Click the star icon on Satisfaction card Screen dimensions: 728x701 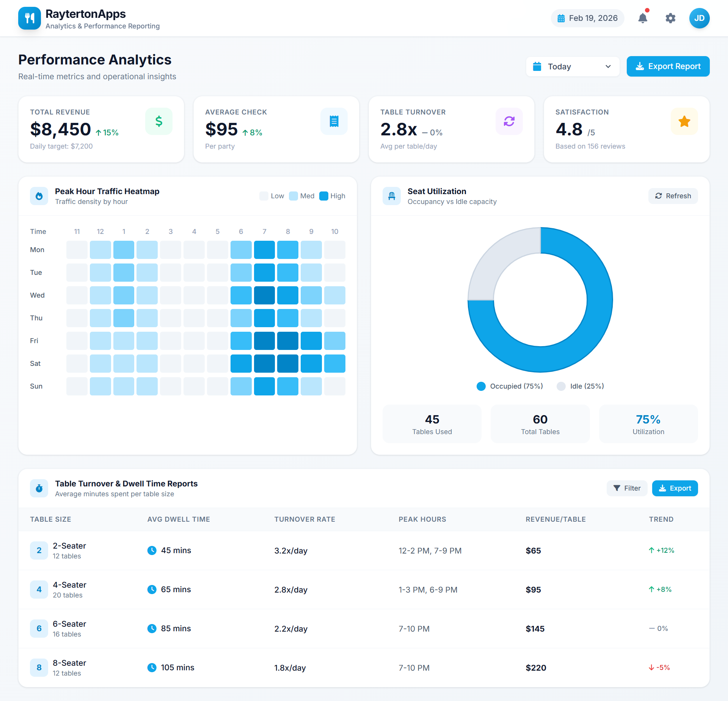pos(684,121)
